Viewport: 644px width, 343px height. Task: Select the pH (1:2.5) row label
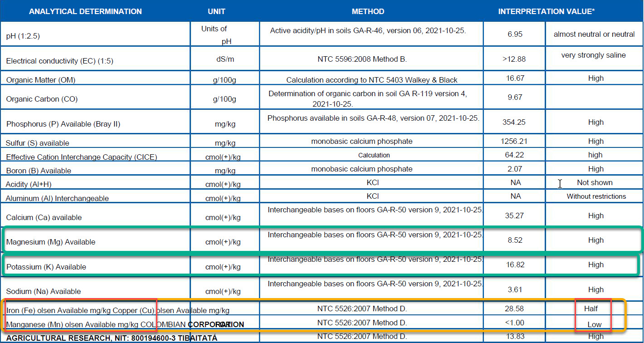tap(23, 36)
